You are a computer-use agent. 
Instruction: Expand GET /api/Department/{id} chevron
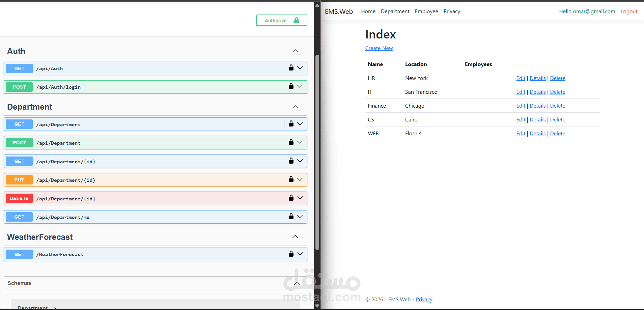(300, 161)
